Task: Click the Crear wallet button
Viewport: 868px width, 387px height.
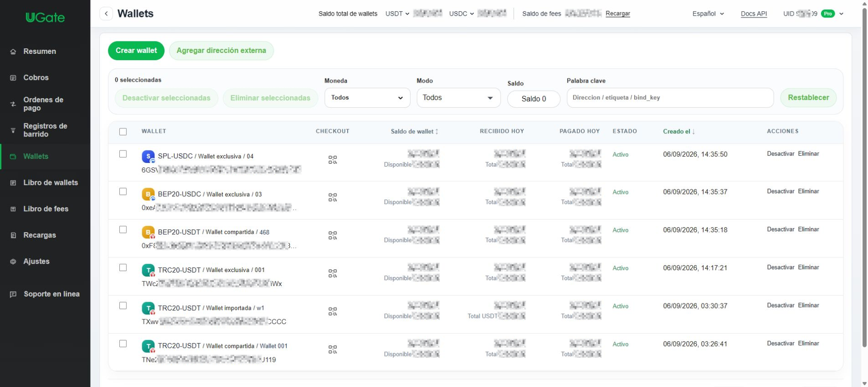Action: [x=136, y=51]
